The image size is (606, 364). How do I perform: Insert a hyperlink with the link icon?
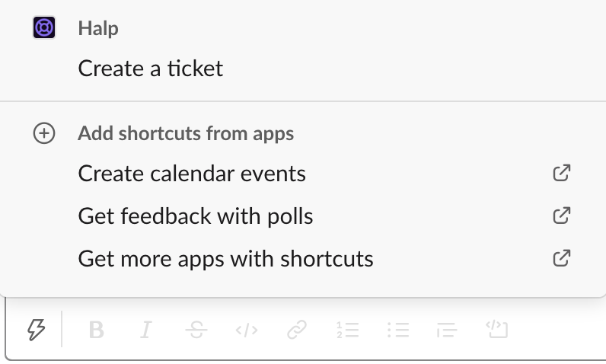[x=297, y=330]
